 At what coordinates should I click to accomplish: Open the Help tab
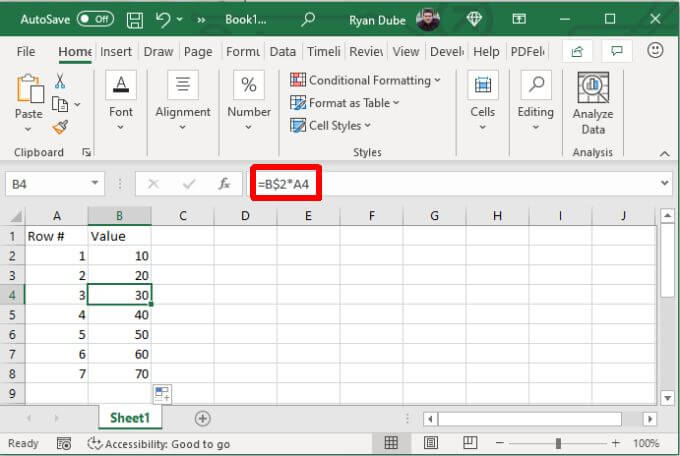coord(486,52)
